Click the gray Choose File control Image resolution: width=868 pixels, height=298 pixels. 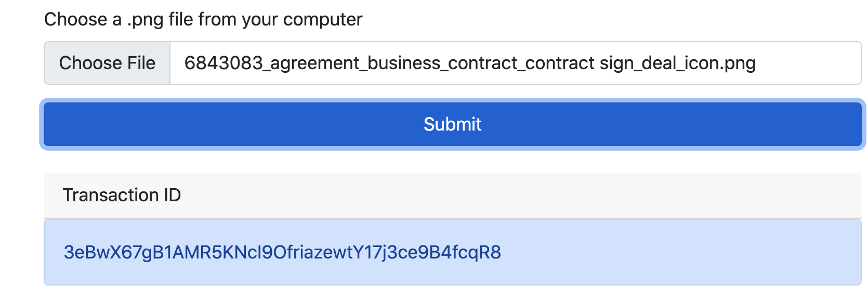tap(107, 63)
